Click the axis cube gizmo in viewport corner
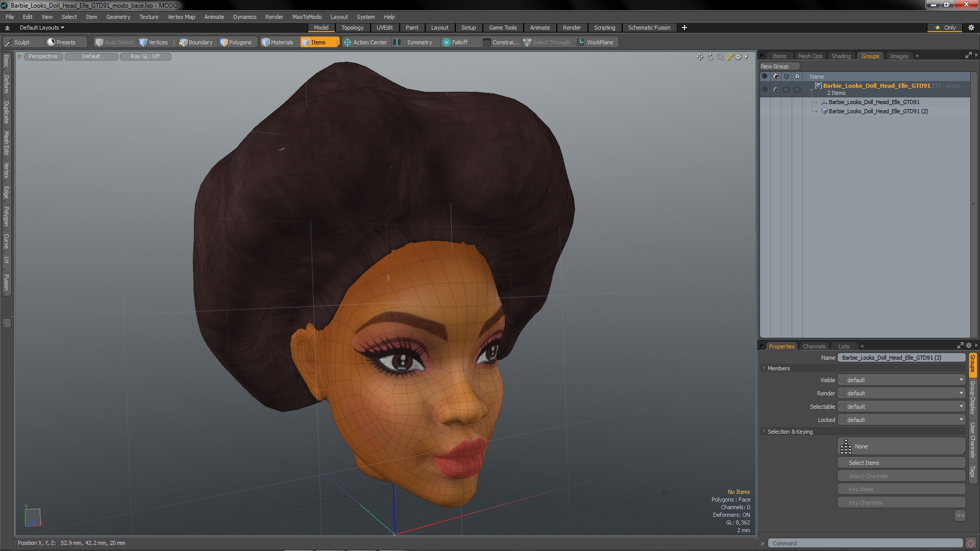 [x=33, y=516]
